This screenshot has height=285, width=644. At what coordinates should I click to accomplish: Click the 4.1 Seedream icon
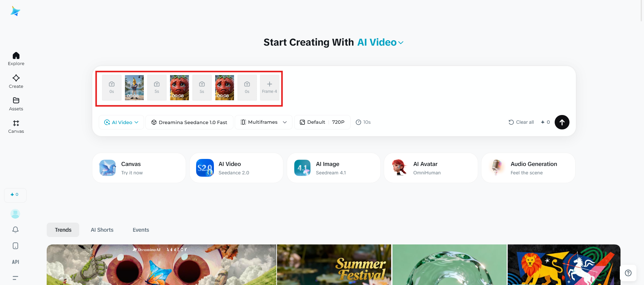(x=303, y=168)
